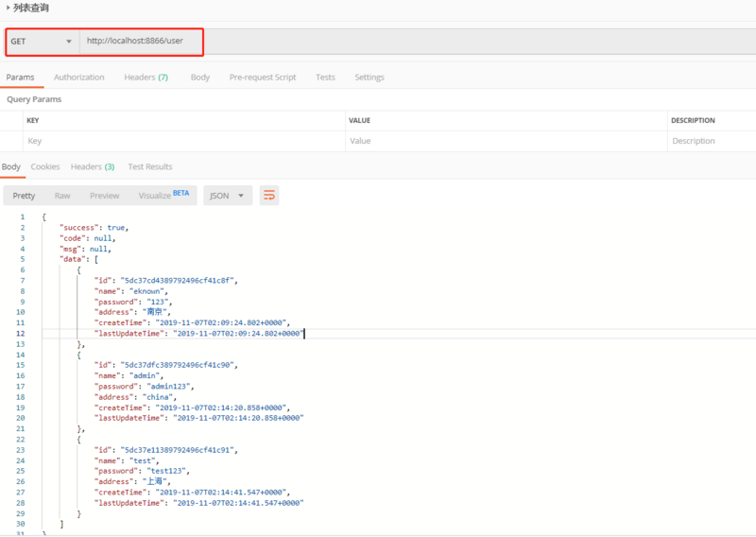Click line number 30 in the gutter

click(x=20, y=524)
